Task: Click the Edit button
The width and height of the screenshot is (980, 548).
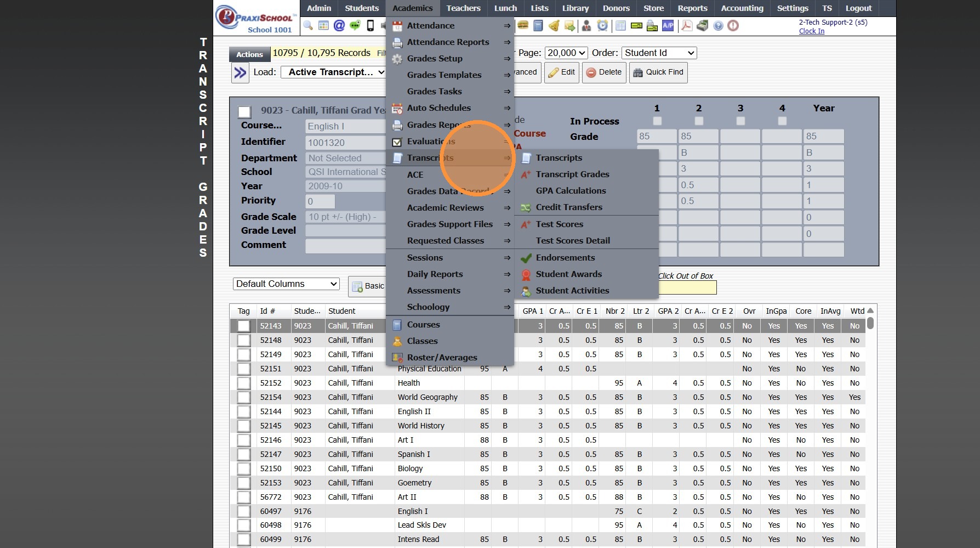Action: click(562, 72)
